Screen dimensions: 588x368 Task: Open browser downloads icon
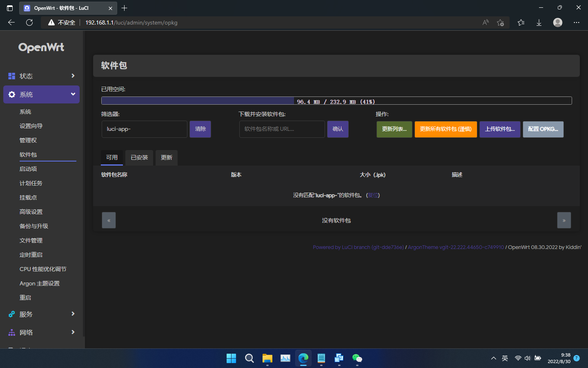pyautogui.click(x=539, y=22)
